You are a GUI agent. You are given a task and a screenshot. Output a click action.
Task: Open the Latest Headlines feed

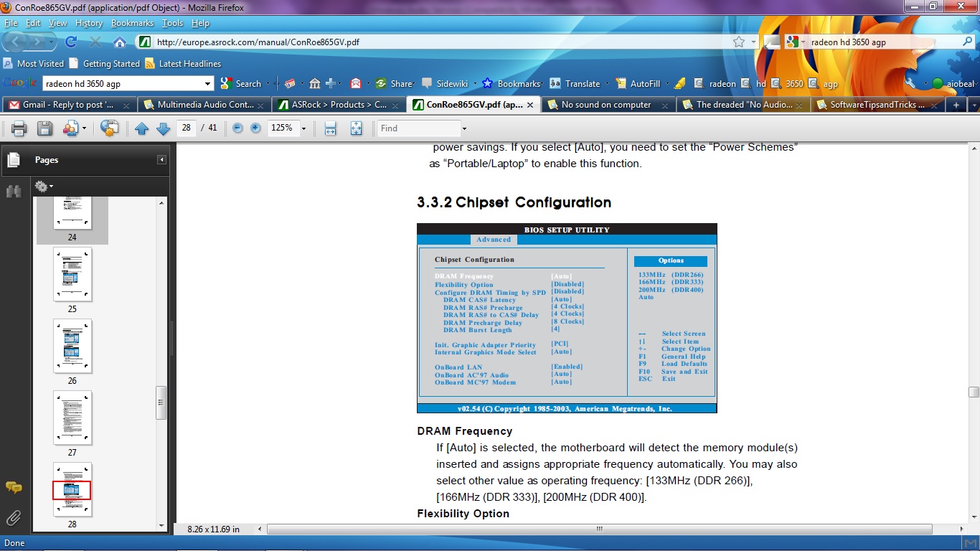(183, 64)
